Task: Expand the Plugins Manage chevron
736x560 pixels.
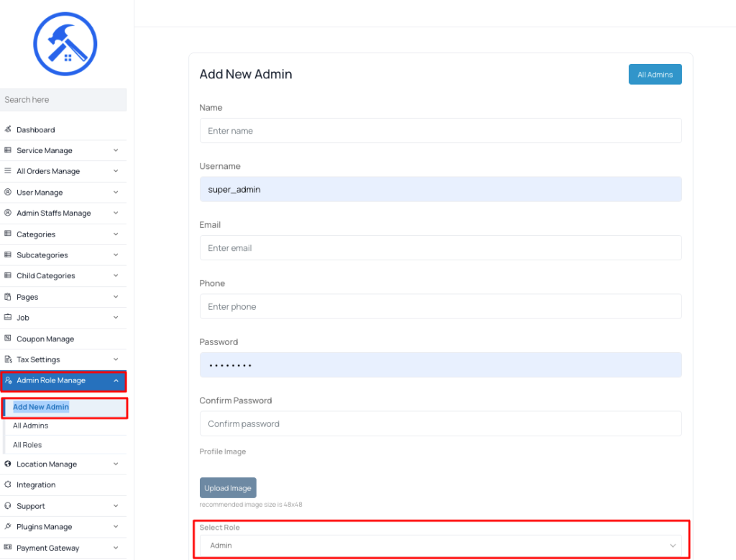Action: coord(116,526)
